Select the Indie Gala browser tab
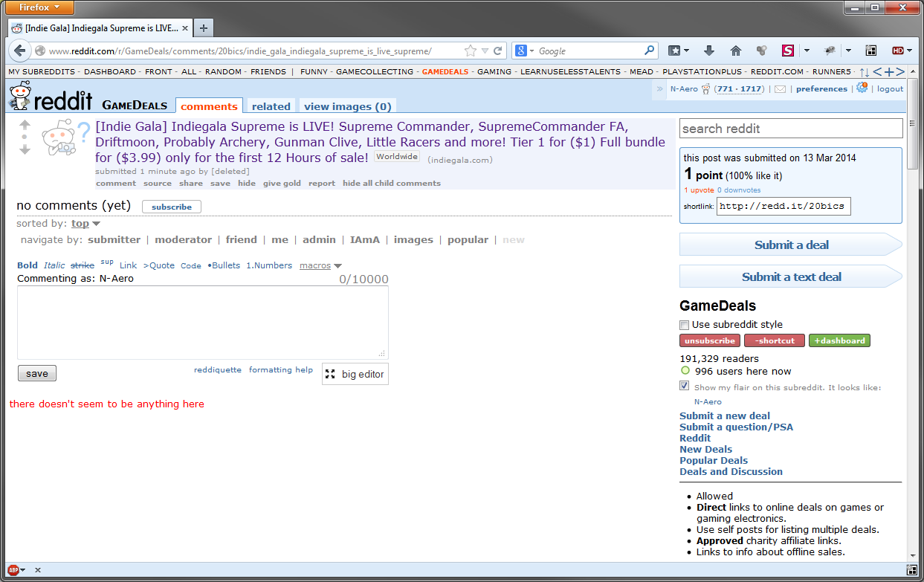This screenshot has height=582, width=924. point(101,28)
